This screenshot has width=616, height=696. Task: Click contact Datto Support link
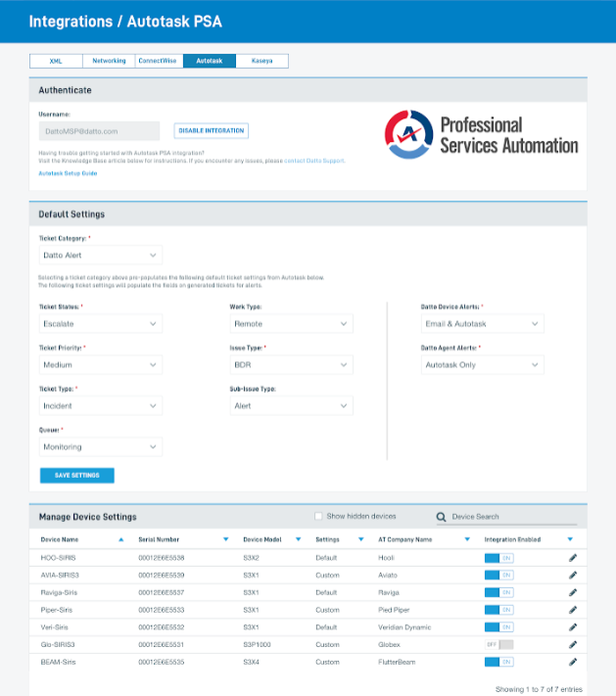[314, 161]
